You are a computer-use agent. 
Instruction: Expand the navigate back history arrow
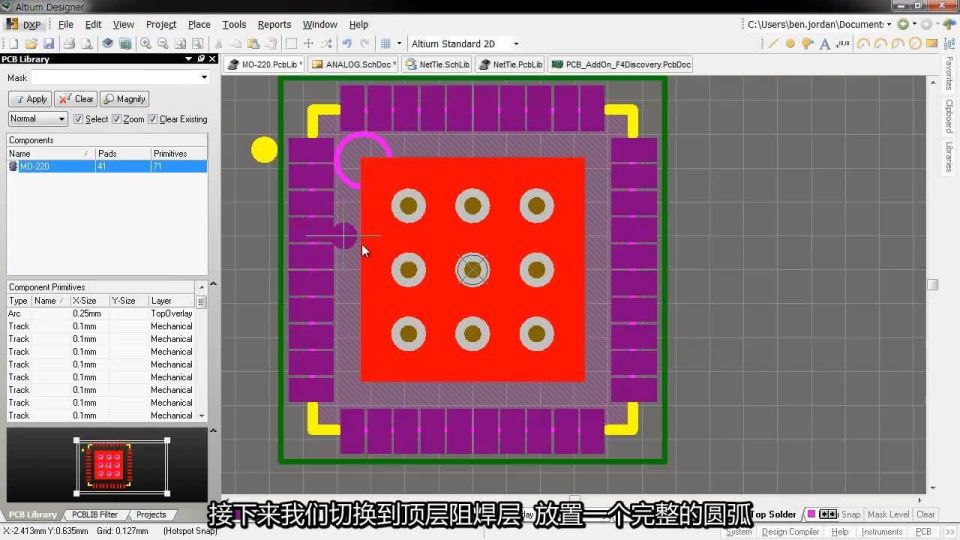coord(914,24)
